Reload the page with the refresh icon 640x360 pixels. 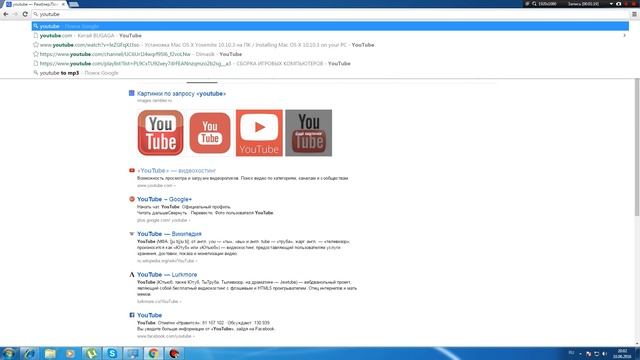(25, 14)
